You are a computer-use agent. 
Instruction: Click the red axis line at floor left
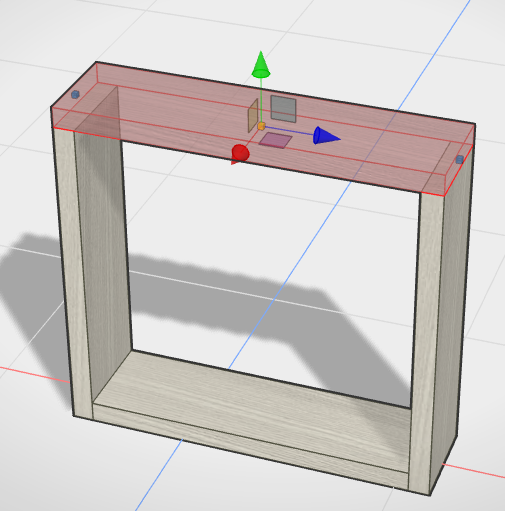pyautogui.click(x=33, y=374)
